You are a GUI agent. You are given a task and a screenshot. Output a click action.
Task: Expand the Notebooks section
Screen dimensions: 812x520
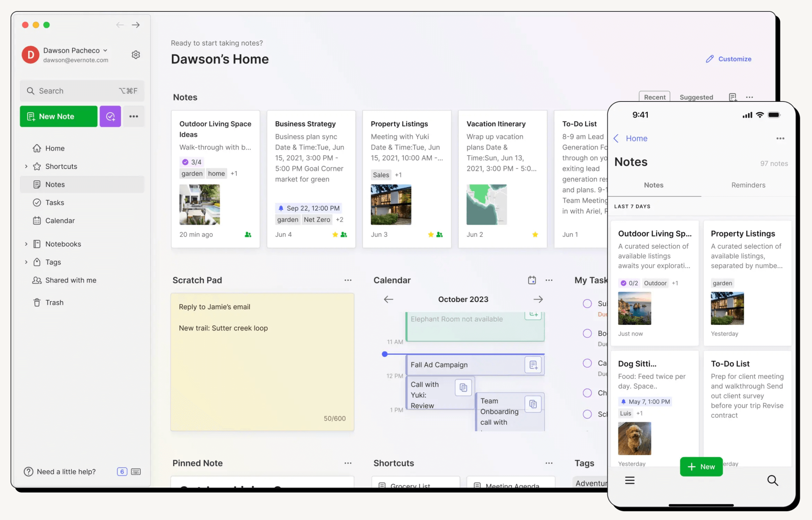(26, 244)
